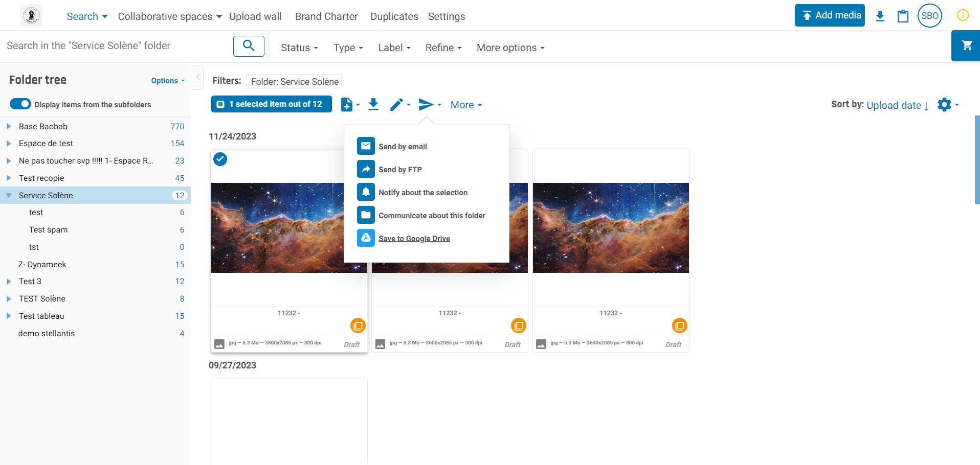Click the image type icon on the third card
Viewport: 980px width, 465px height.
tap(541, 344)
